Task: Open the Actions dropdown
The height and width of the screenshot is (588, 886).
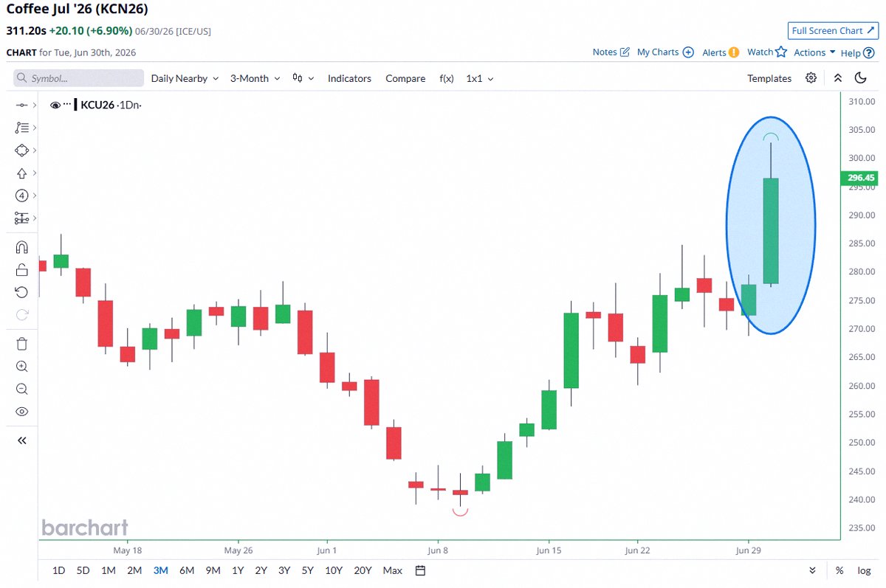Action: coord(814,52)
